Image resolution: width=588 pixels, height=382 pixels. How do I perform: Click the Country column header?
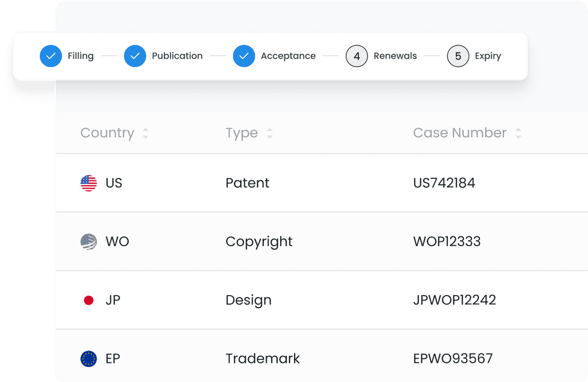coord(107,133)
